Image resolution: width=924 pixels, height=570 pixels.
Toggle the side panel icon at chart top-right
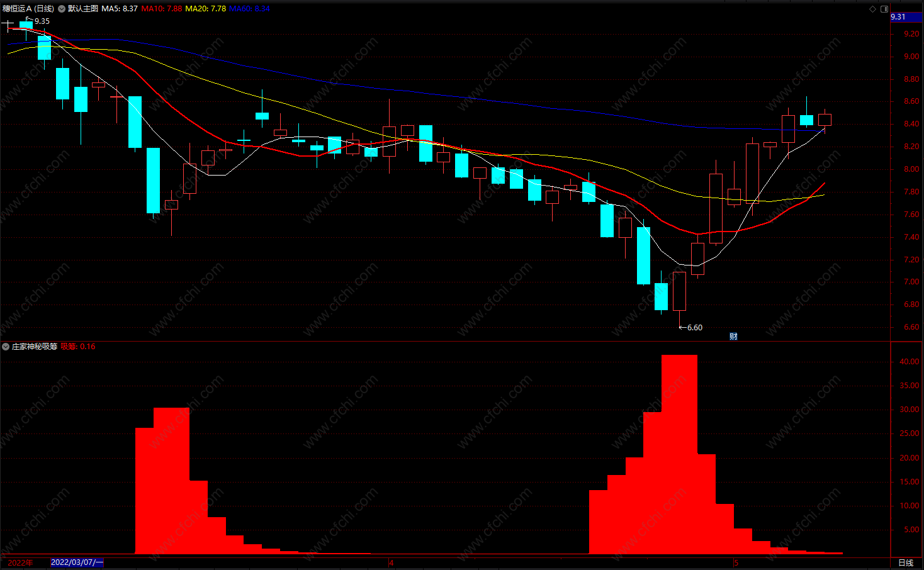[884, 9]
